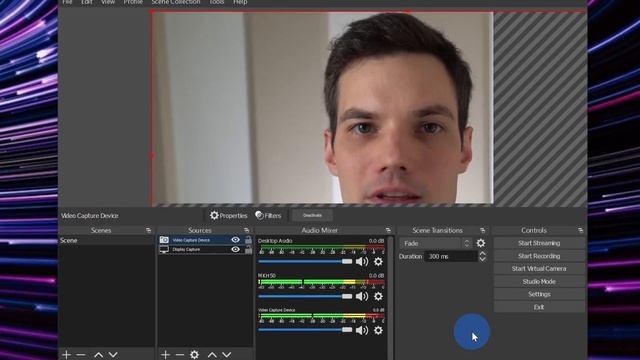Undock the Controls panel
Image resolution: width=640 pixels, height=360 pixels.
[580, 231]
